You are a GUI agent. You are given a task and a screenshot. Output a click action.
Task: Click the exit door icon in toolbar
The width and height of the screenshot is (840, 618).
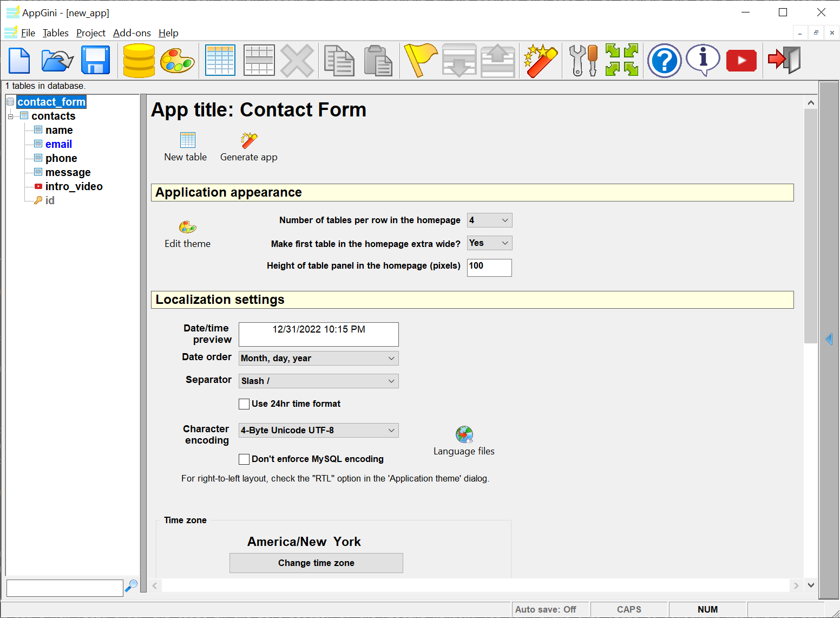pos(784,60)
